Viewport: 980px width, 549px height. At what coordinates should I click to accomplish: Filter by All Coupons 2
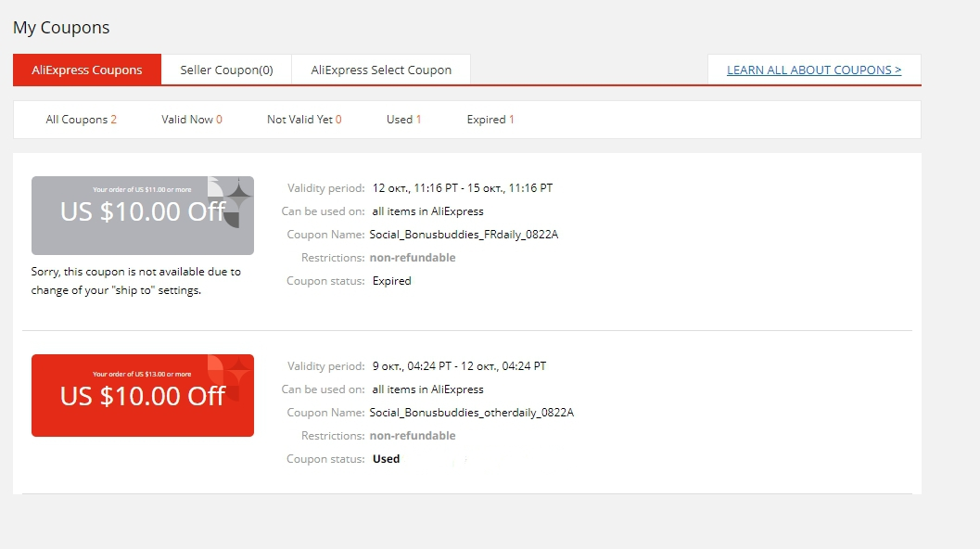coord(82,120)
